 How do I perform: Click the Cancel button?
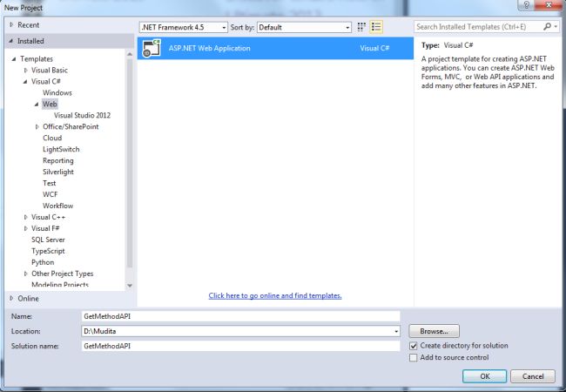533,376
